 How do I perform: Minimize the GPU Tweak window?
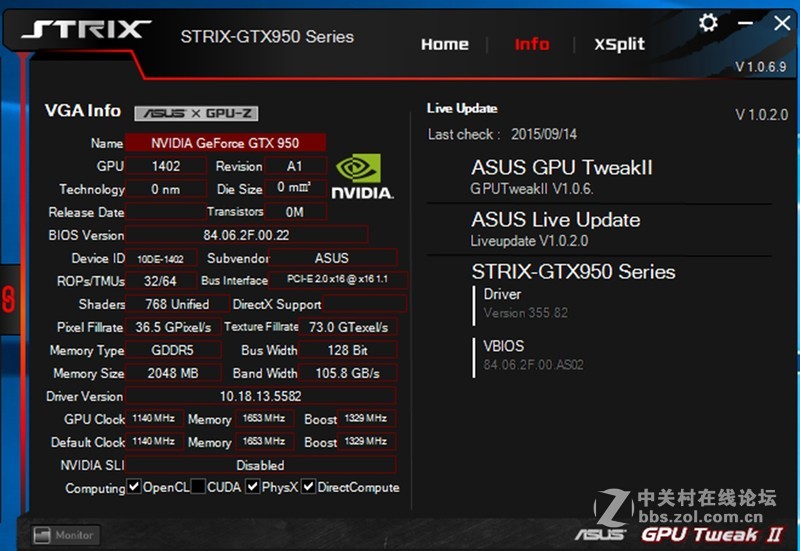tap(745, 23)
